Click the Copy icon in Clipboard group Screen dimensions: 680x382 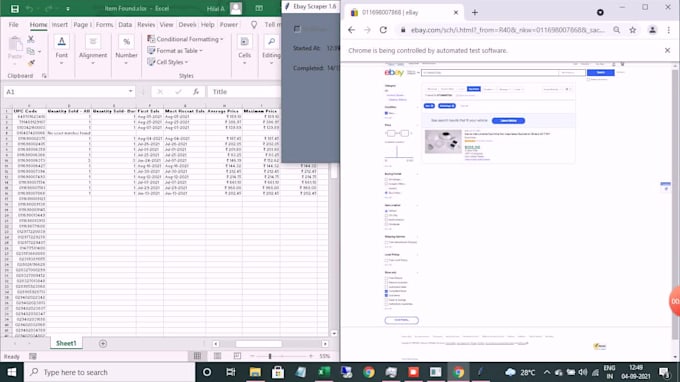(x=31, y=51)
